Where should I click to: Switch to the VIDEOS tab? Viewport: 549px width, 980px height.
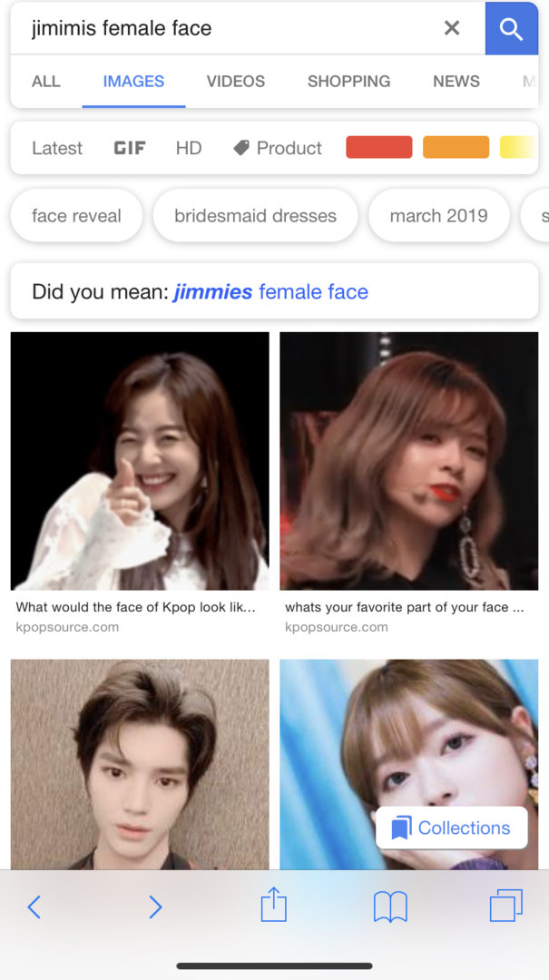[x=236, y=82]
